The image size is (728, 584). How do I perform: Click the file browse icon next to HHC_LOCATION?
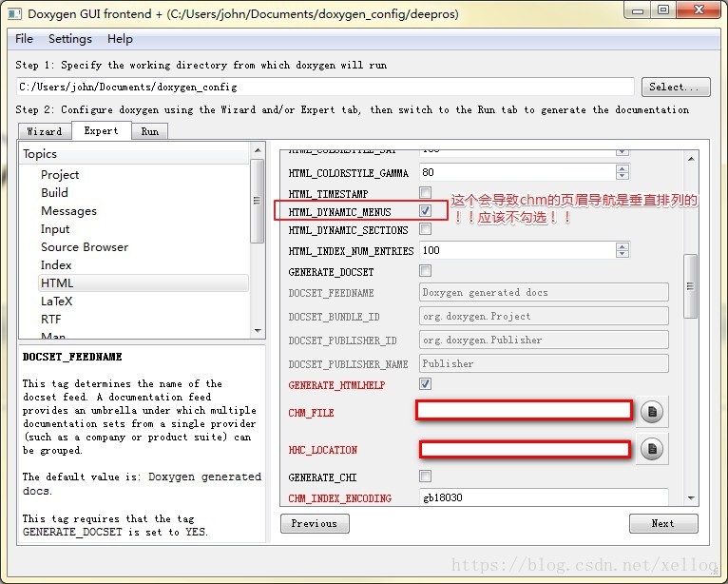[x=652, y=449]
